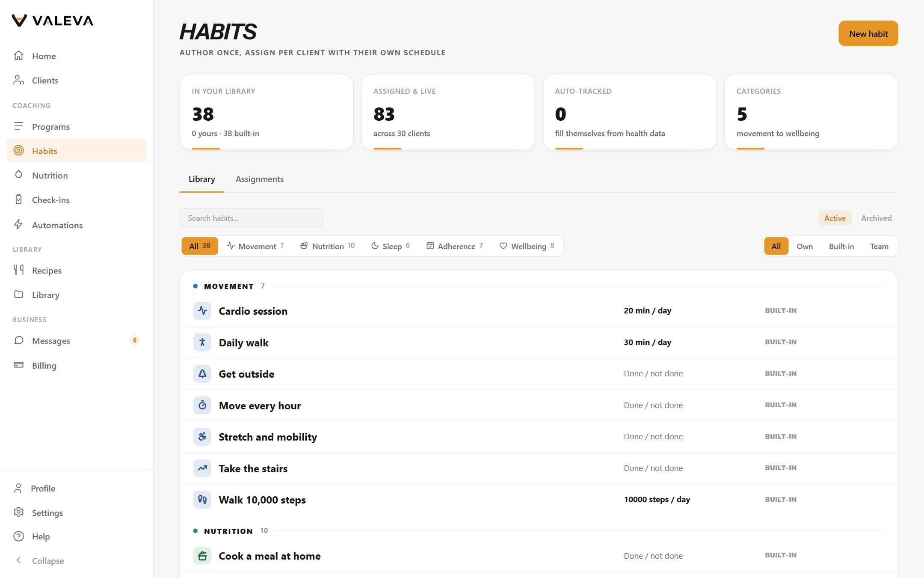Open Billing via its card icon
This screenshot has width=924, height=578.
point(18,365)
